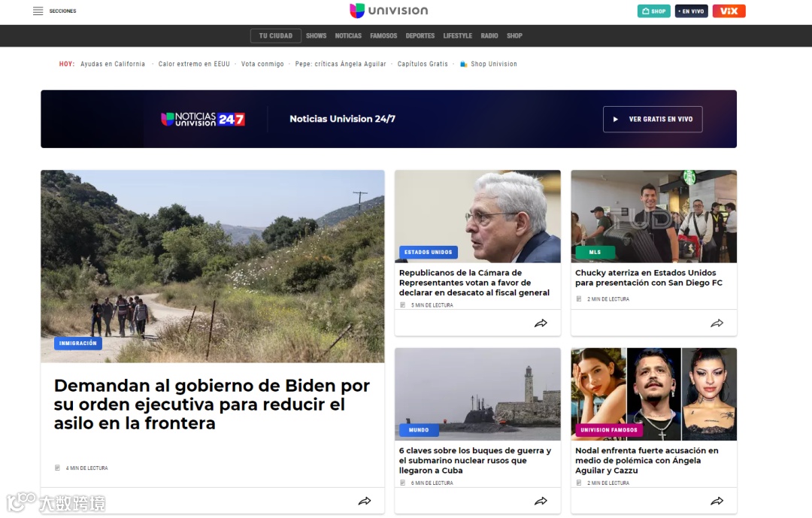Open Pepe: críticas Ángela Aguilar link
The height and width of the screenshot is (518, 812).
[341, 64]
